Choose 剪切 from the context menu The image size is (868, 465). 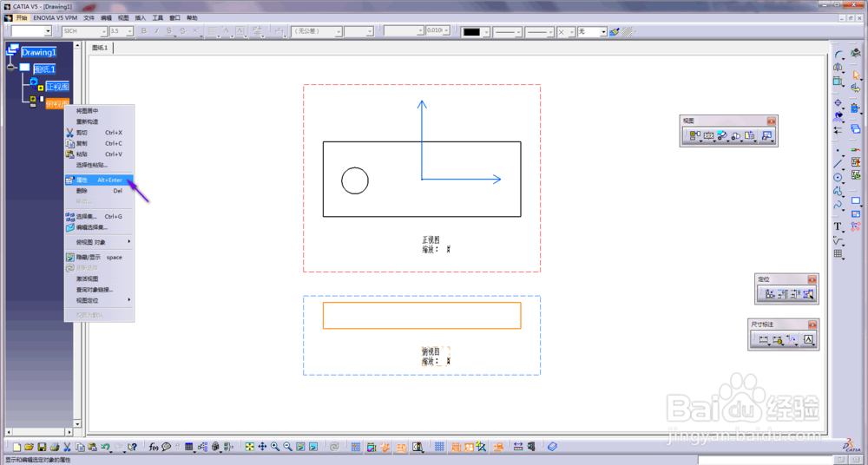(x=99, y=133)
